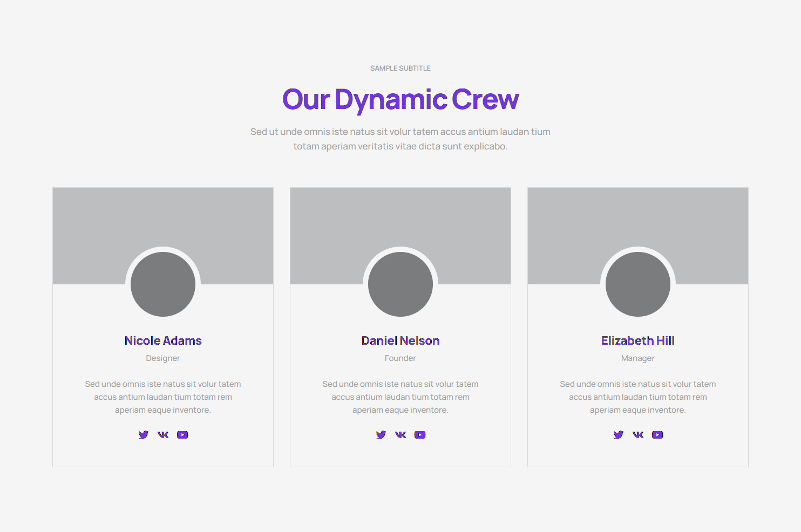Click Elizabeth Hill's round avatar image
The height and width of the screenshot is (532, 801).
tap(638, 284)
